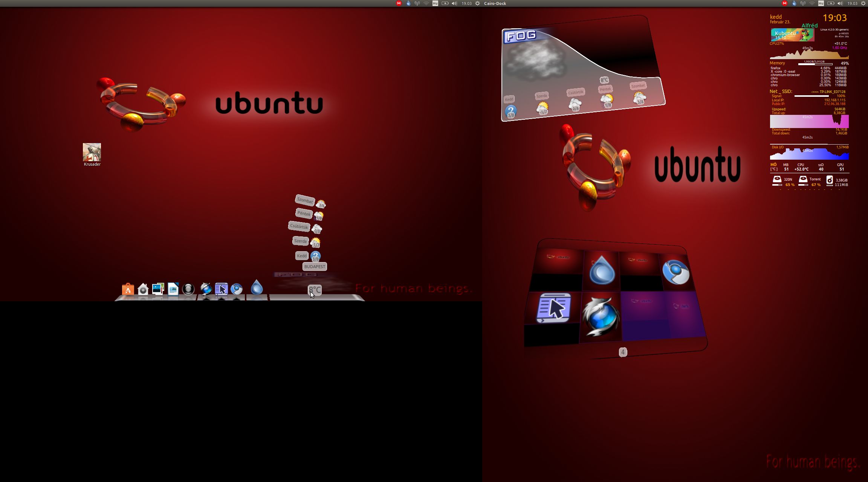Image resolution: width=868 pixels, height=482 pixels.
Task: Click Szombat weather icon in dock sub-dock
Action: pos(321,204)
